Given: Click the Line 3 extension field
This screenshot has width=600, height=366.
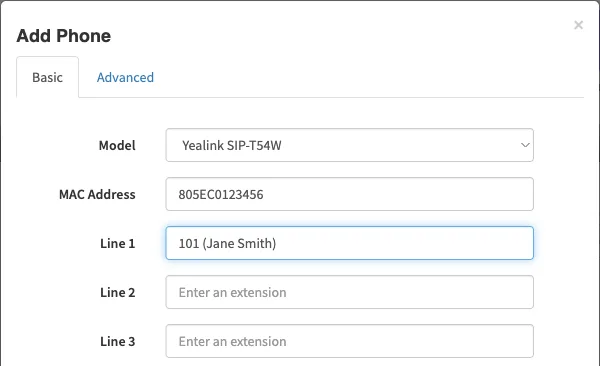Looking at the screenshot, I should [349, 341].
